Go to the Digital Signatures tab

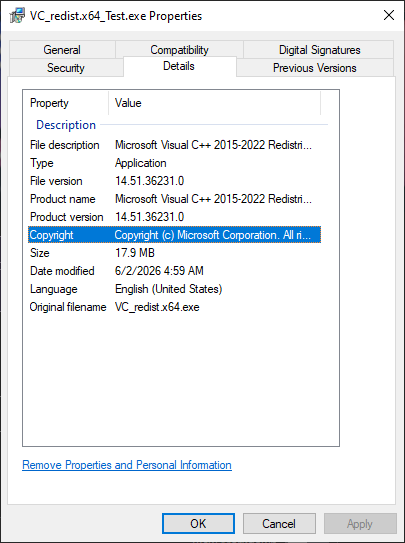click(319, 50)
